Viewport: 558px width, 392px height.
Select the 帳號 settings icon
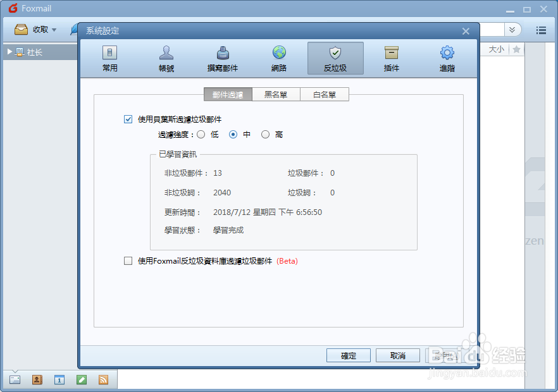(x=166, y=58)
